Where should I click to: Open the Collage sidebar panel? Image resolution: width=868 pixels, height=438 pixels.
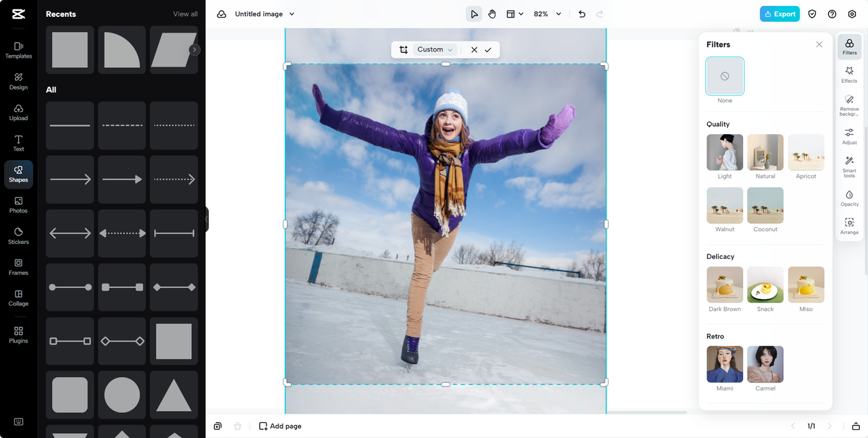click(x=18, y=298)
